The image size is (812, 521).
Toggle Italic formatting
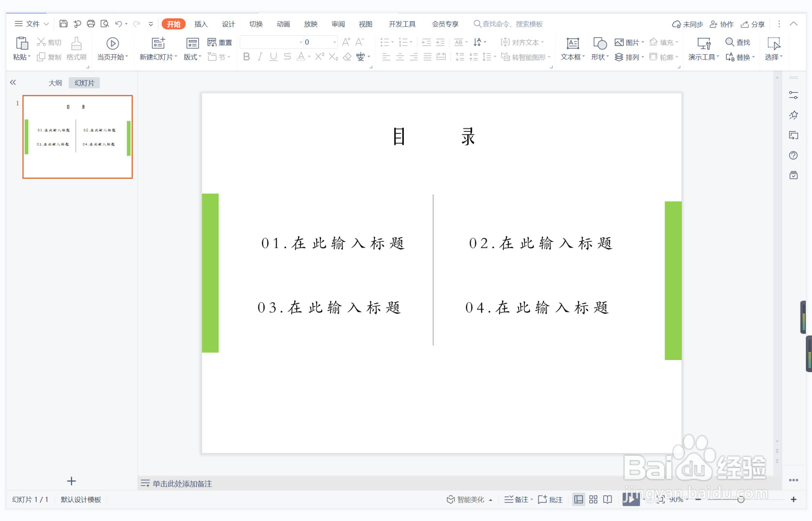click(x=260, y=57)
